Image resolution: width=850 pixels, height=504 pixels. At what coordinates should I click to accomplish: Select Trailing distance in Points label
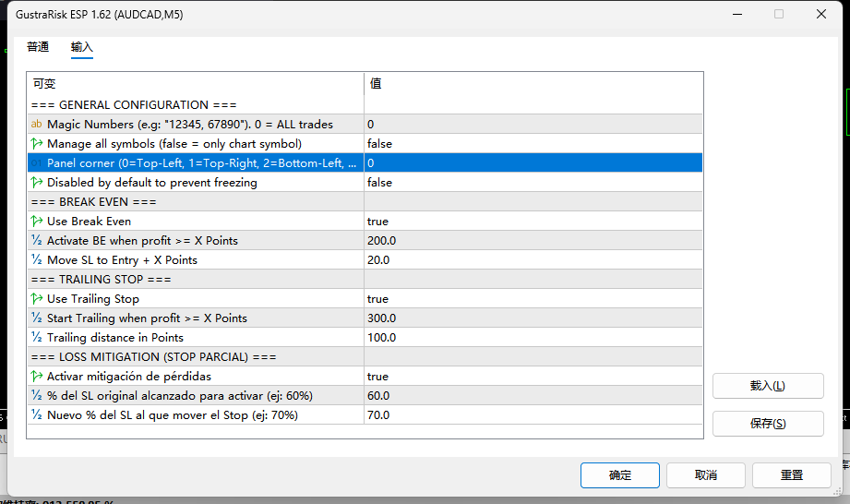coord(115,338)
